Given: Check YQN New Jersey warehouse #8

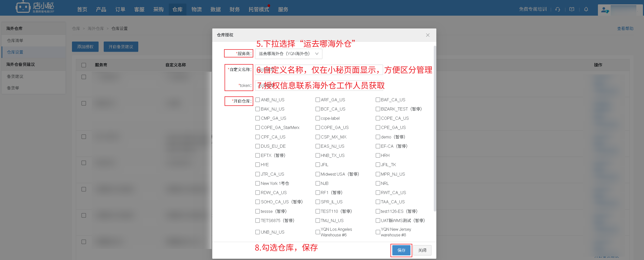Looking at the screenshot, I should [x=378, y=232].
